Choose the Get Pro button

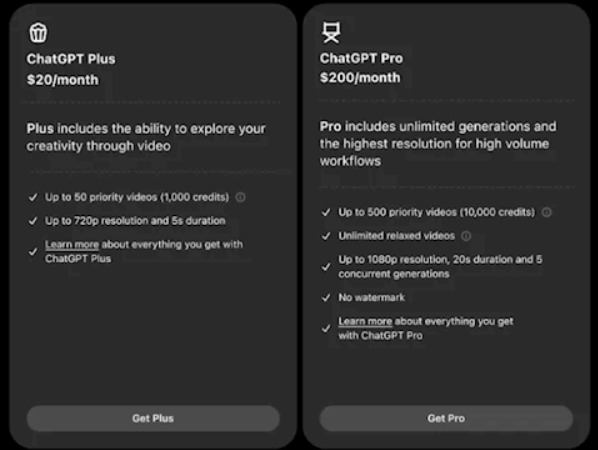(446, 418)
